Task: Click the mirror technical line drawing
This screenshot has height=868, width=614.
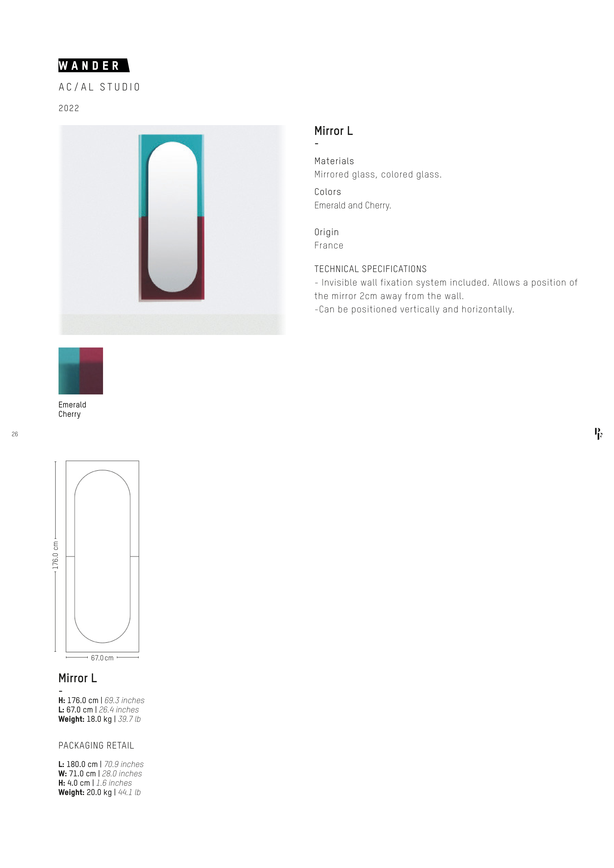Action: [102, 556]
